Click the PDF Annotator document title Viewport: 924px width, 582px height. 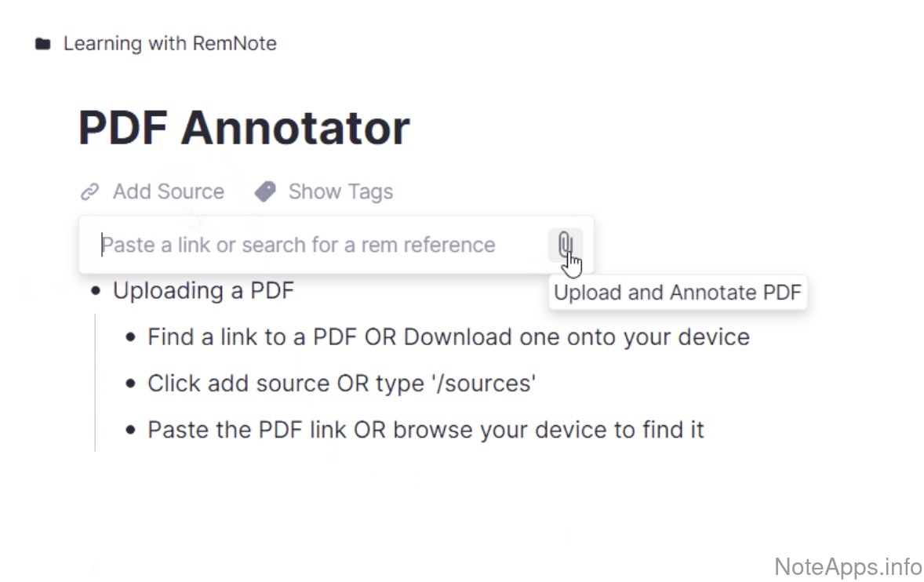coord(243,128)
